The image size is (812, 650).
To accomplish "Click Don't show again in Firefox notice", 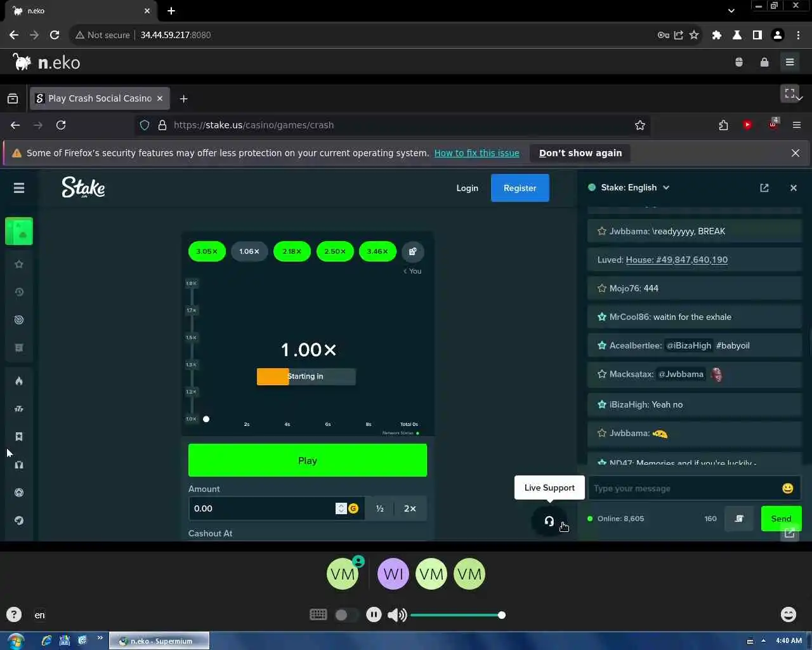I will click(x=580, y=153).
